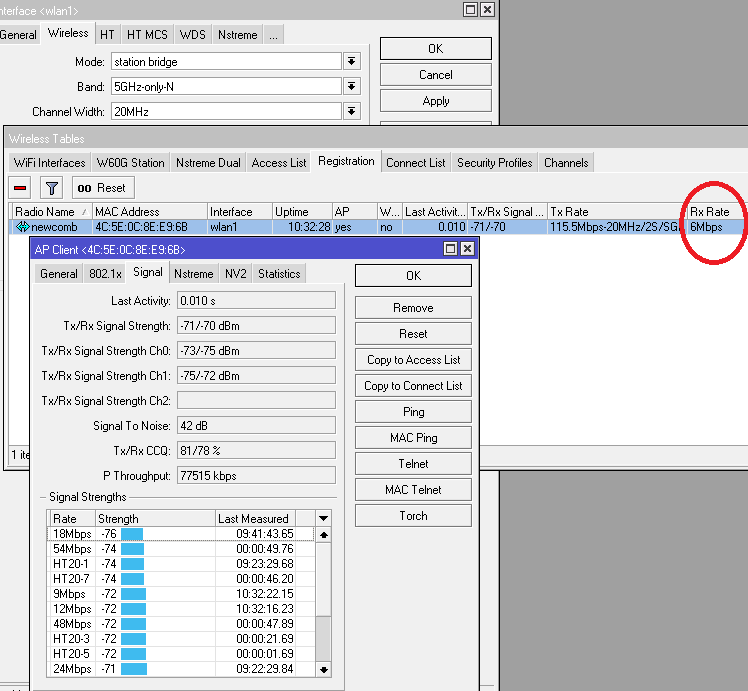Open the 802.1x tab in AP Client
This screenshot has width=748, height=691.
[105, 274]
